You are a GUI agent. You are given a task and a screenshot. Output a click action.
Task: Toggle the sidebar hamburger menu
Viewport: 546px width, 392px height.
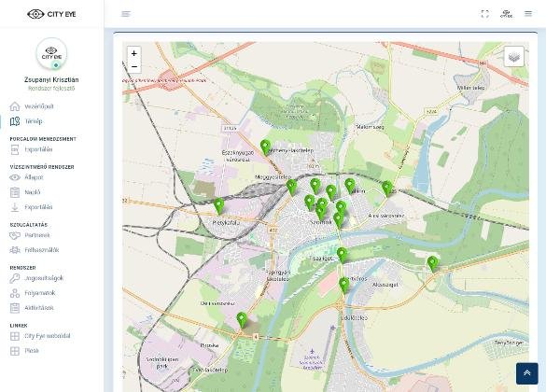[x=126, y=14]
